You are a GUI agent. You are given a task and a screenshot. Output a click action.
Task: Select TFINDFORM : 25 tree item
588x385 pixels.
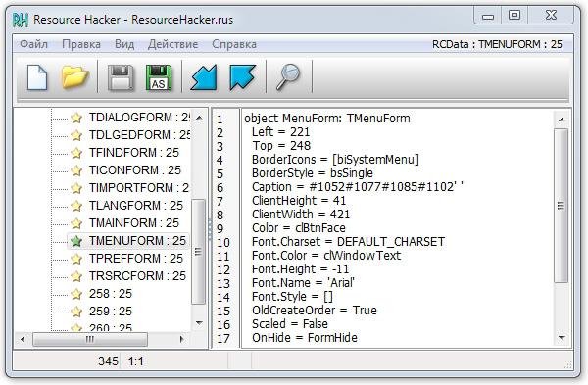pyautogui.click(x=134, y=153)
